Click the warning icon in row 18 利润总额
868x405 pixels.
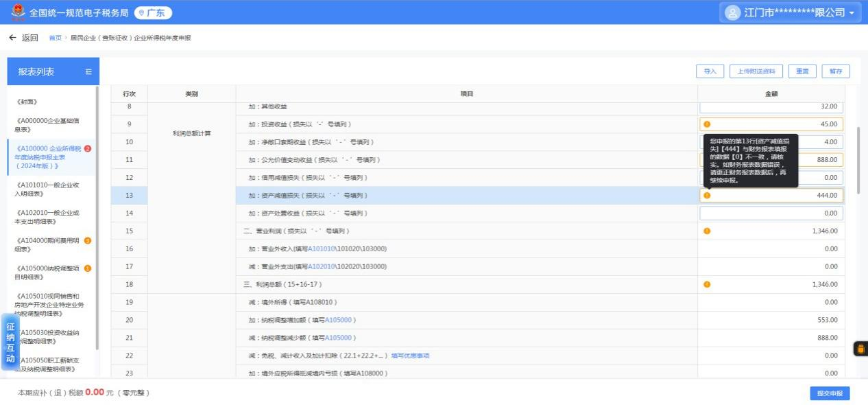[x=707, y=284]
